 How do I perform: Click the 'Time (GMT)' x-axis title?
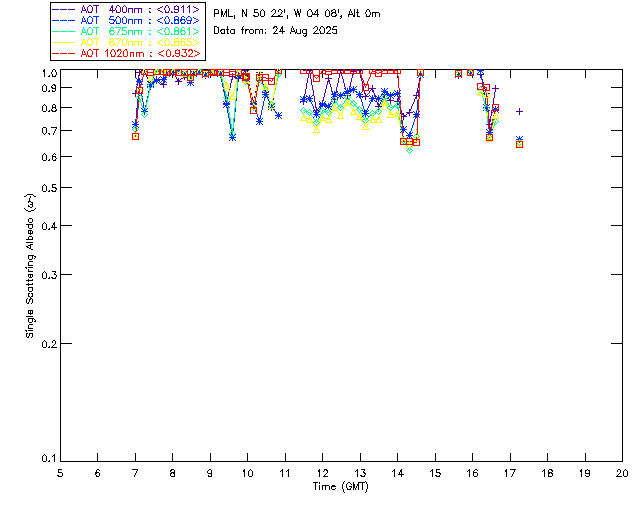[x=341, y=487]
